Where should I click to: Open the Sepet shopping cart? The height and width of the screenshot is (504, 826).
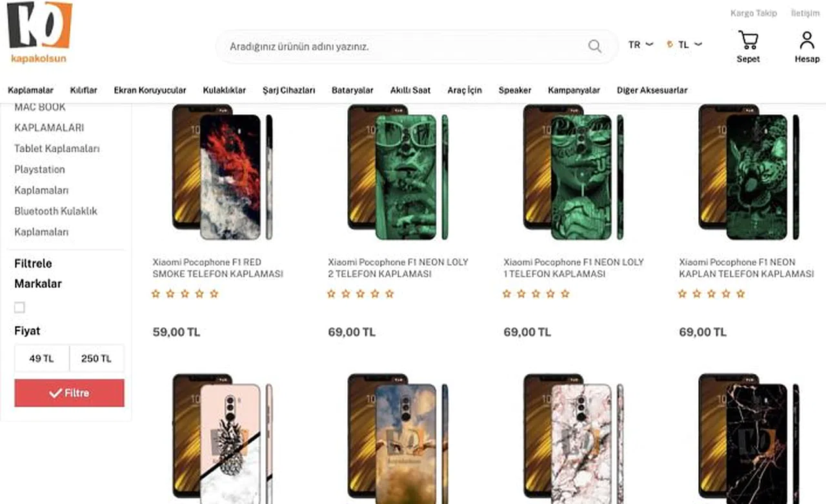pyautogui.click(x=748, y=47)
